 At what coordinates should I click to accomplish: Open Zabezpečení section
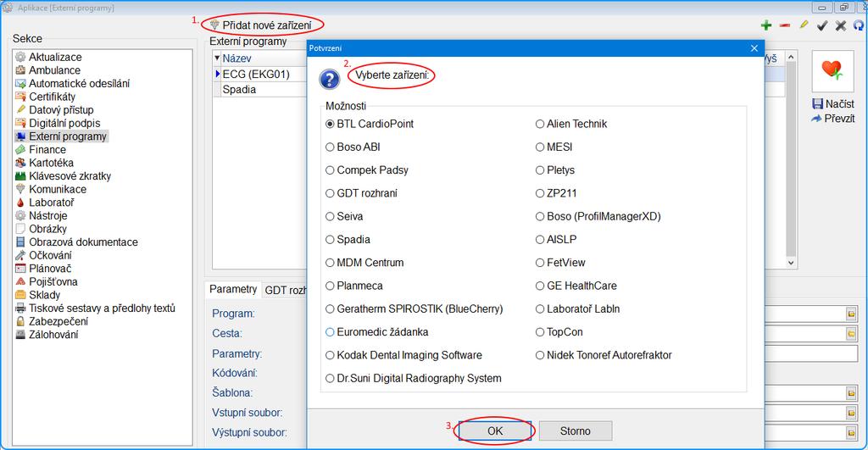pos(52,321)
